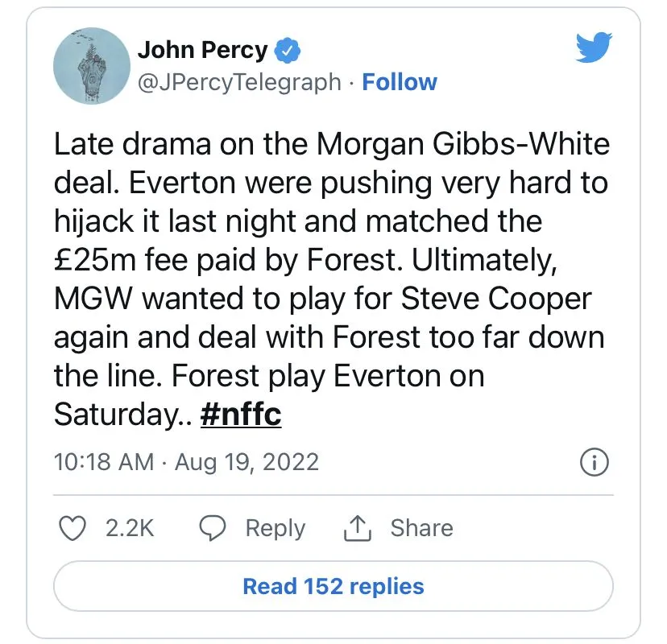Click the 2.2K likes count
Viewport: 667px width, 644px height.
[130, 528]
